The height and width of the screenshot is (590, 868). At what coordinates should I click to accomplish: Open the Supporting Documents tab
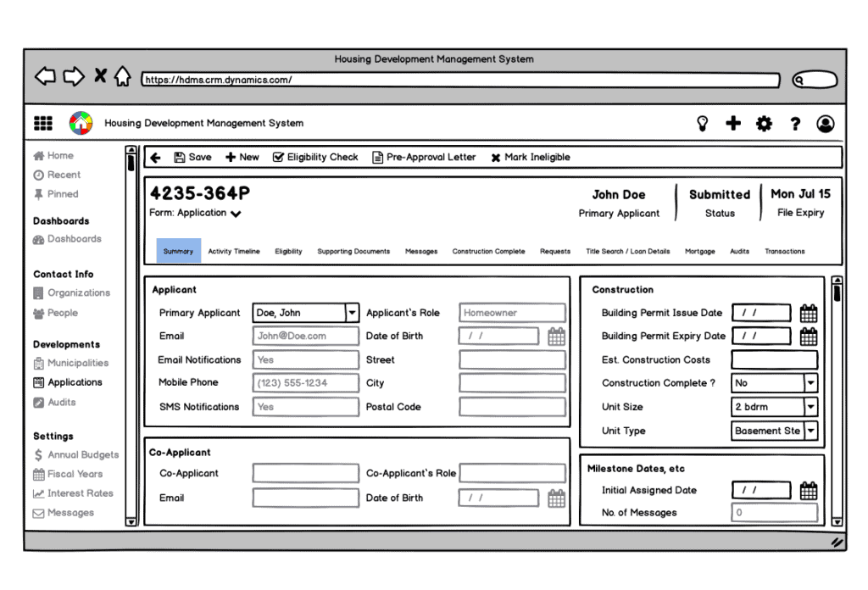(x=353, y=252)
